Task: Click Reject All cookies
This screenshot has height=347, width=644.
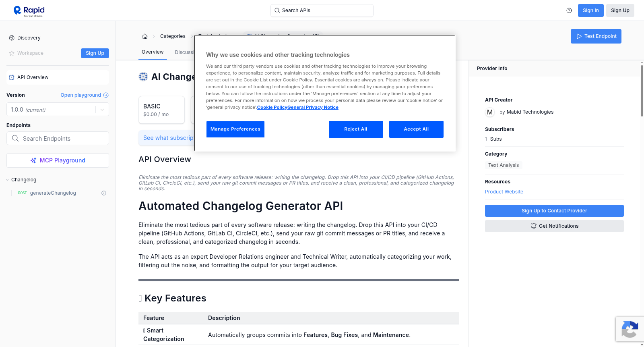Action: (x=356, y=129)
